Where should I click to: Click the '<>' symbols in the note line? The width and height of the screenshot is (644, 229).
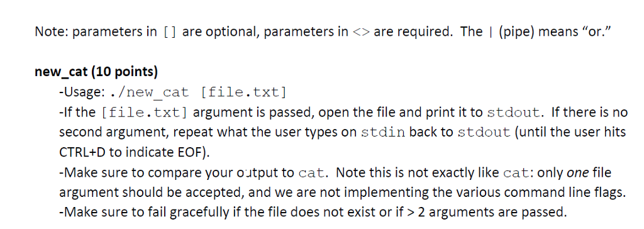(362, 32)
